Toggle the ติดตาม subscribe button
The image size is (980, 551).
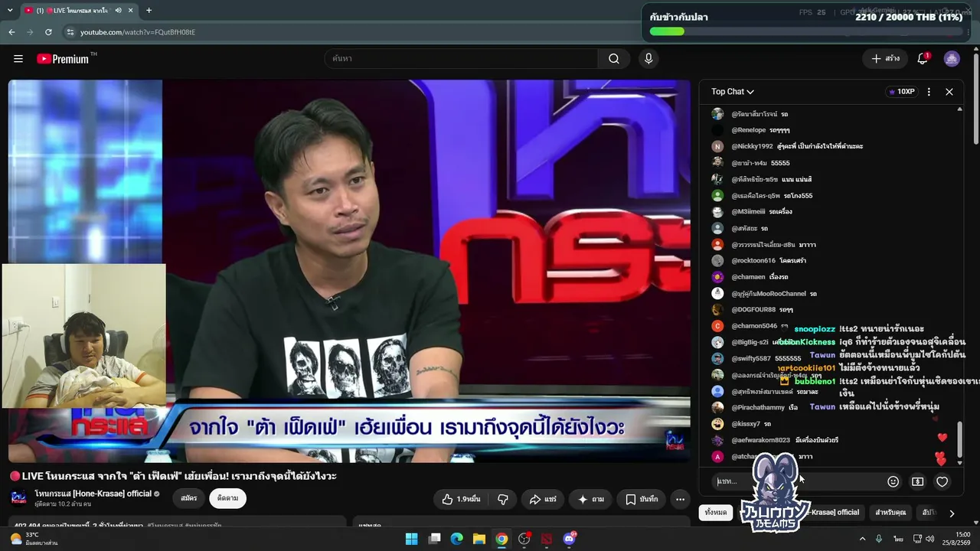[x=227, y=498]
